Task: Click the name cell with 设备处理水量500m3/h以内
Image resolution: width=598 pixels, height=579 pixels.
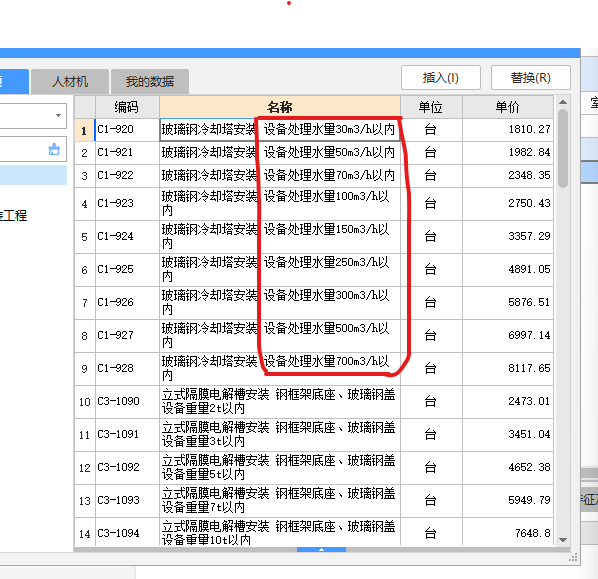Action: pyautogui.click(x=280, y=336)
